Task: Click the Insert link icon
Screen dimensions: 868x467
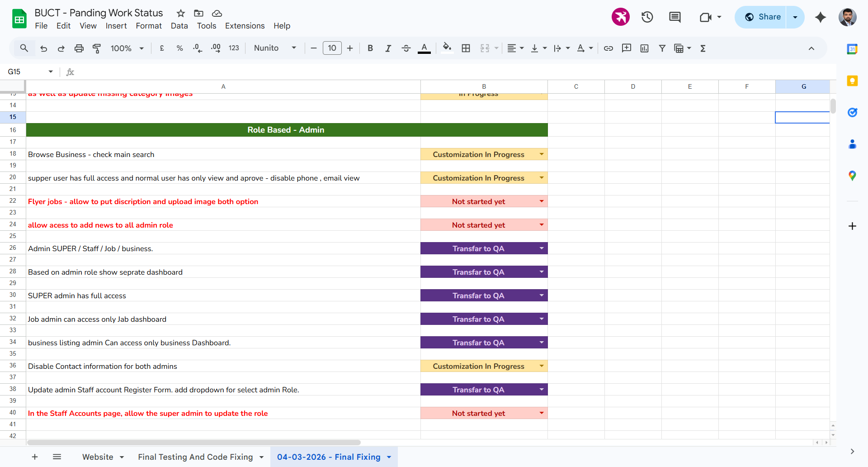Action: (x=609, y=48)
